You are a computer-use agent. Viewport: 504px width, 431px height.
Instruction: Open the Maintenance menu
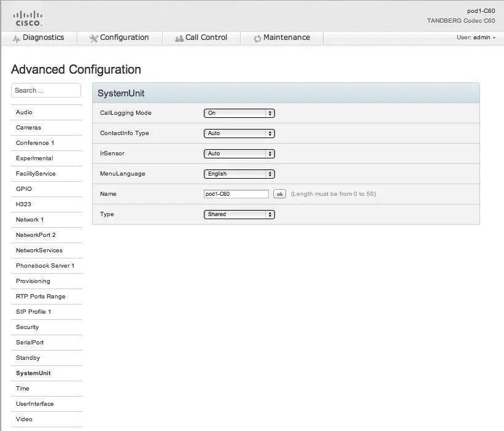tap(282, 38)
